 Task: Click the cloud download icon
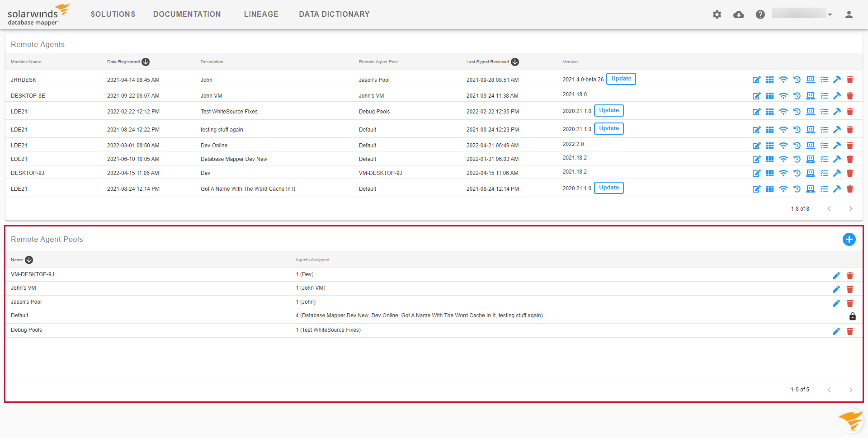[739, 14]
